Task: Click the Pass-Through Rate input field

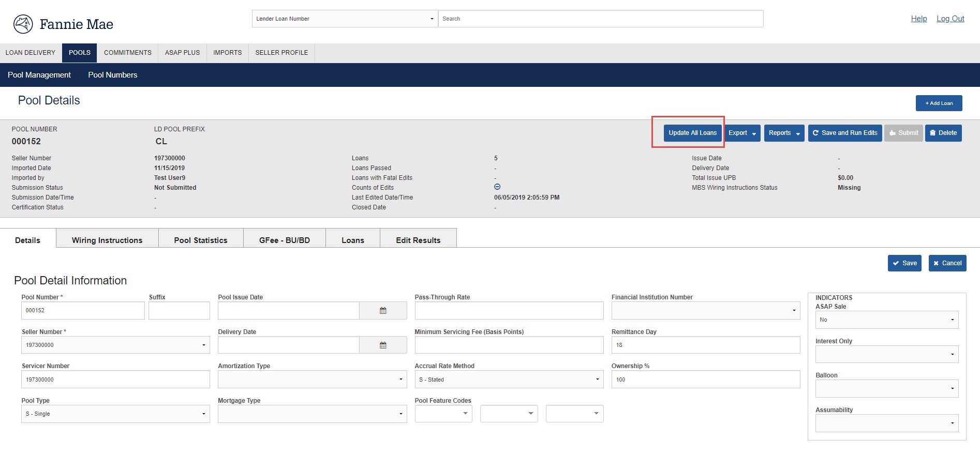Action: pyautogui.click(x=509, y=311)
